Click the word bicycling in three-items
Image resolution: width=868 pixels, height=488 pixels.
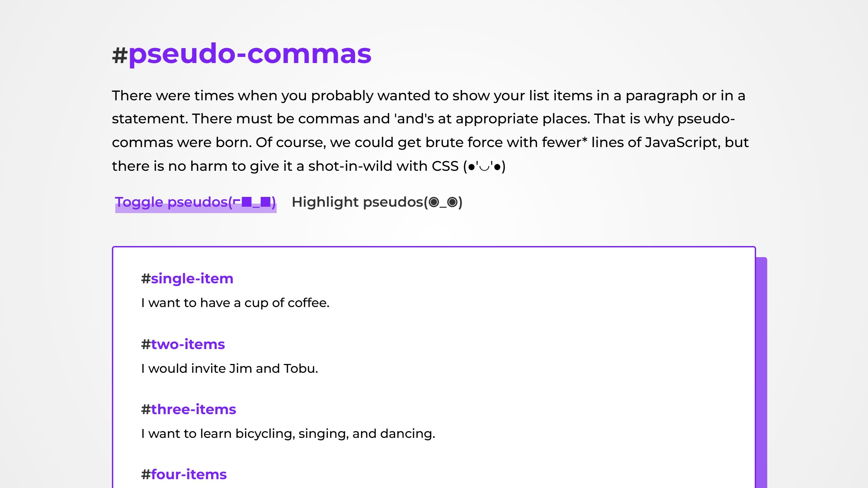[263, 434]
